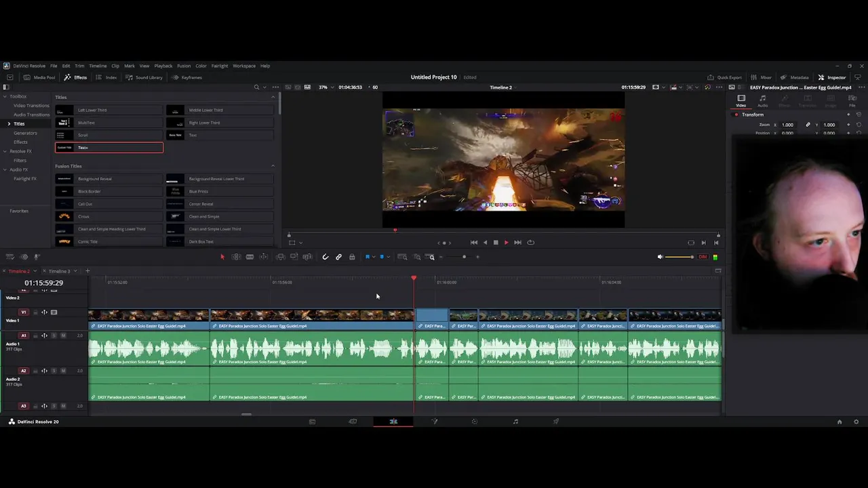This screenshot has width=868, height=488.
Task: Open the Keyframes panel
Action: pos(186,77)
